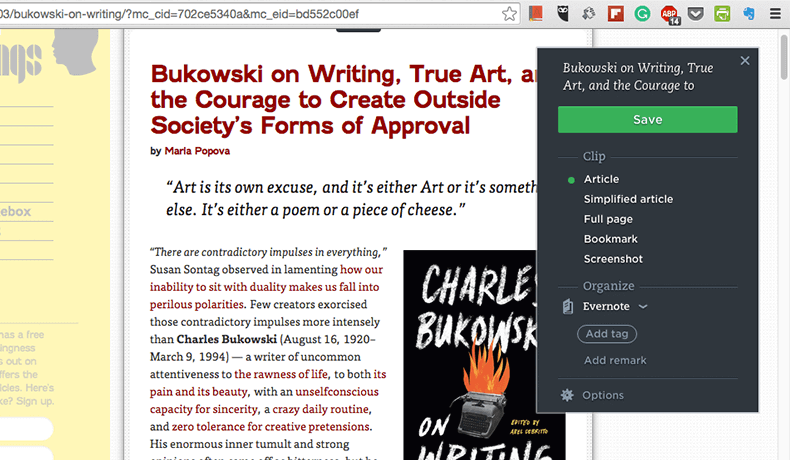Click the 'Art is its own excuse' quote
The height and width of the screenshot is (460, 790).
(x=351, y=199)
